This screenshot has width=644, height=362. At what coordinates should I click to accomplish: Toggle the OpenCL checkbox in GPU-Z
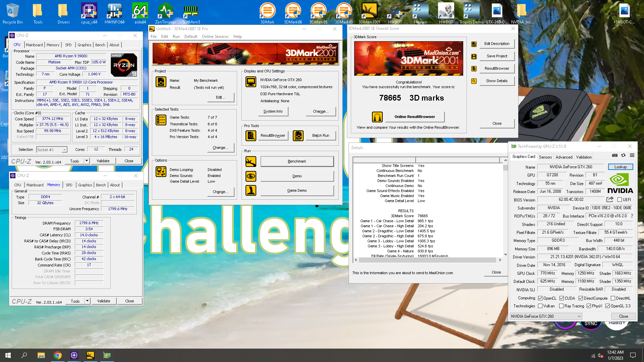pos(540,298)
